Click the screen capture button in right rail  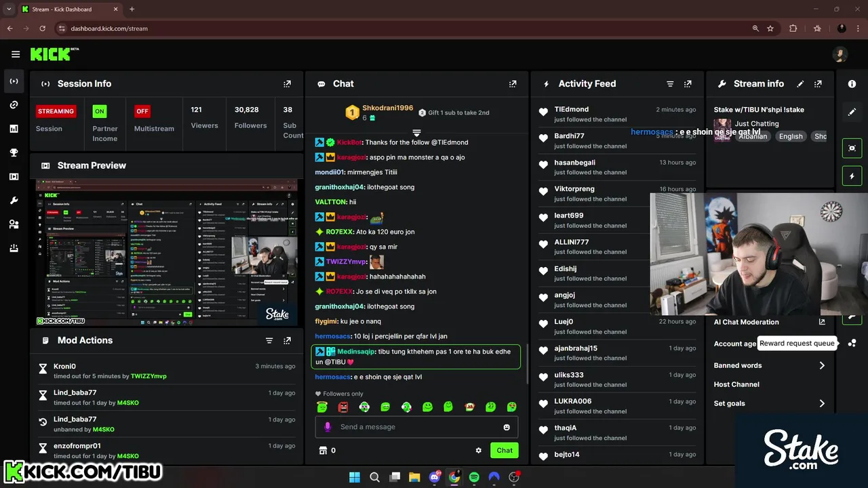coord(852,148)
